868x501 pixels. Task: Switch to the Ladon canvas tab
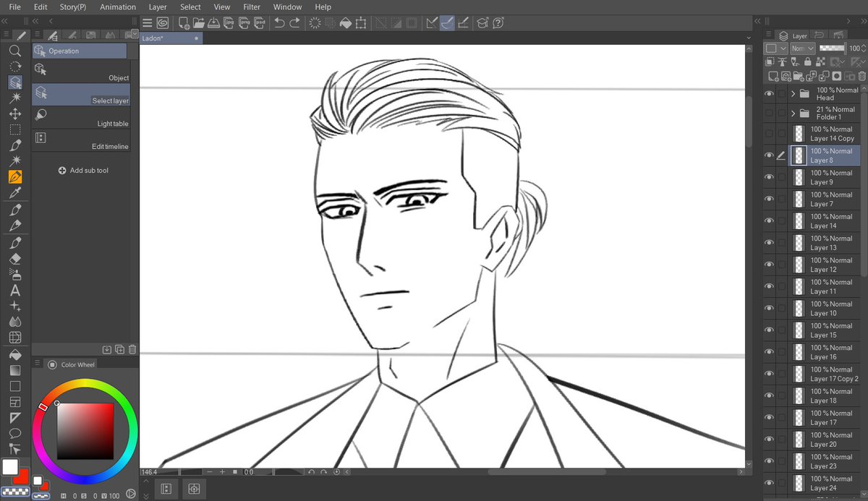[171, 38]
